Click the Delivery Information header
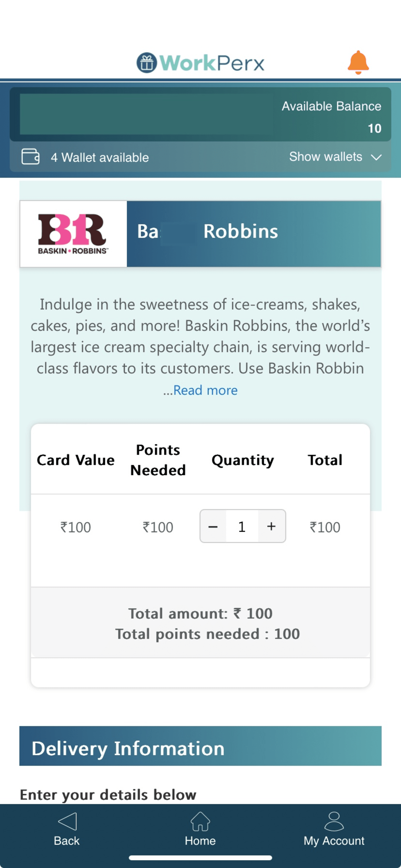Viewport: 401px width, 868px height. [x=200, y=746]
